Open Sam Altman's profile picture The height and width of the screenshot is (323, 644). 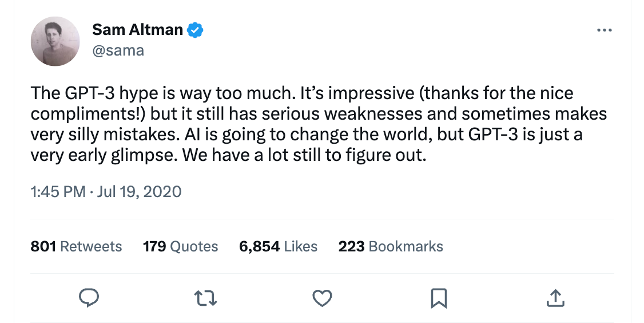[x=54, y=41]
